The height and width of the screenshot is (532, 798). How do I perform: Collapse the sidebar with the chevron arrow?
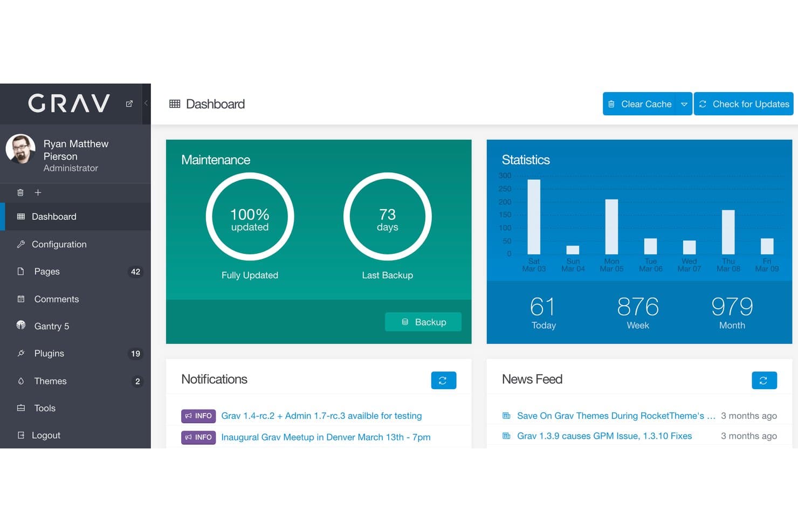[146, 103]
